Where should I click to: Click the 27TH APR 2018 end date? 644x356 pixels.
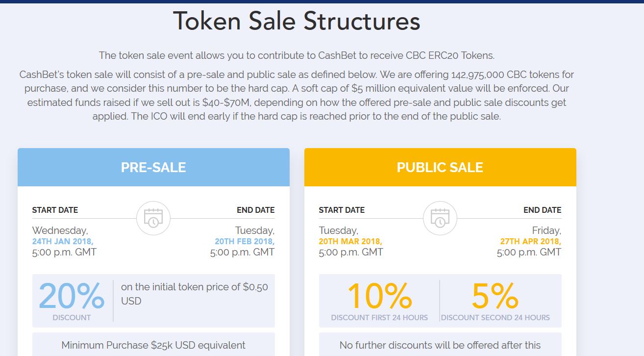tap(531, 241)
